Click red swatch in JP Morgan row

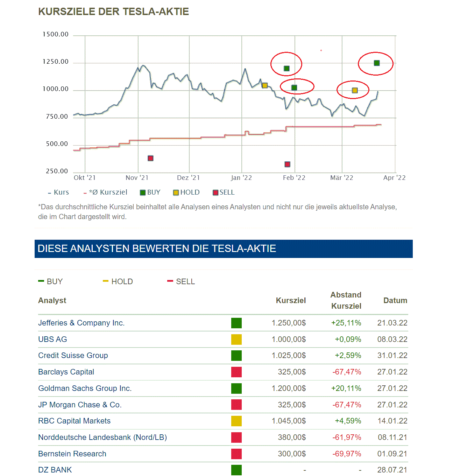coord(236,405)
